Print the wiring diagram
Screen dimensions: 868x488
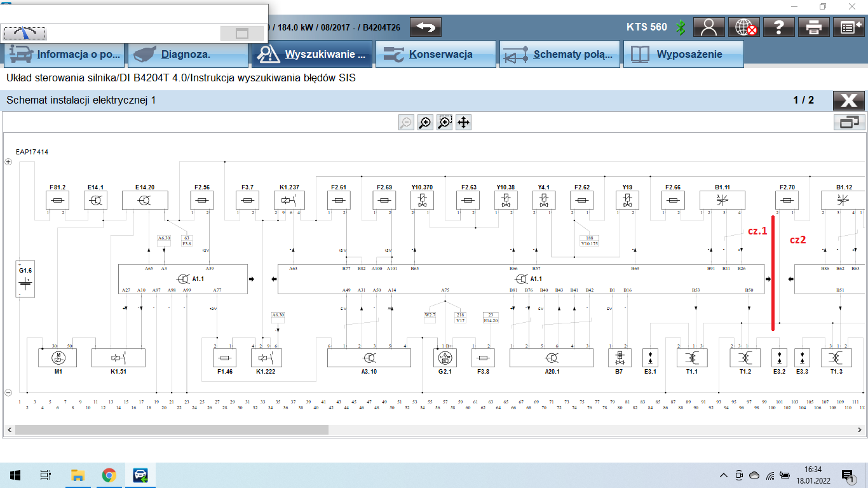(814, 27)
